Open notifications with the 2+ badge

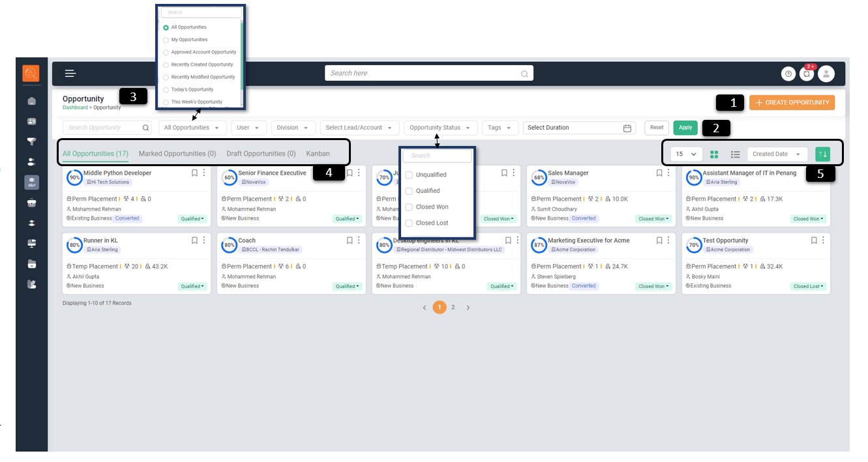click(x=807, y=74)
